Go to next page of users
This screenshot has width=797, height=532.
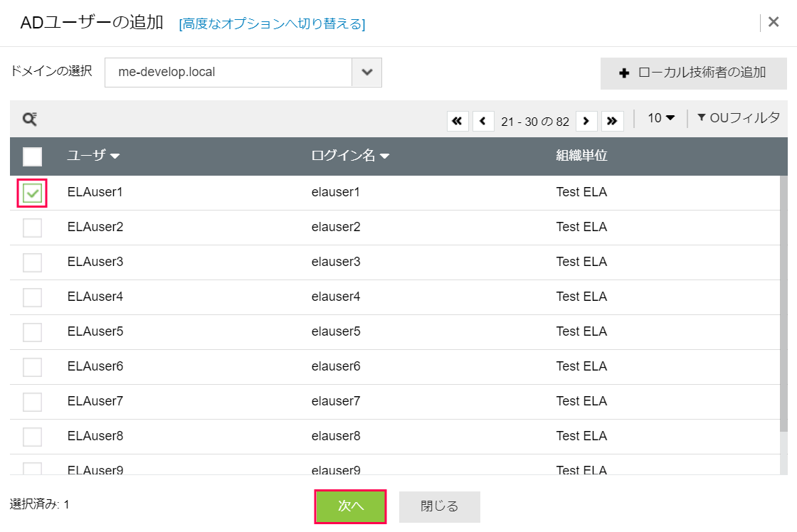[586, 121]
